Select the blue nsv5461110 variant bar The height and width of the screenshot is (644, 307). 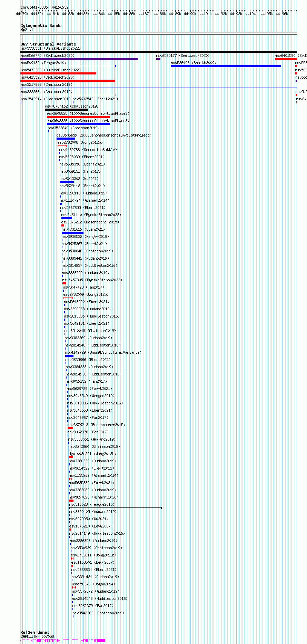(67, 218)
